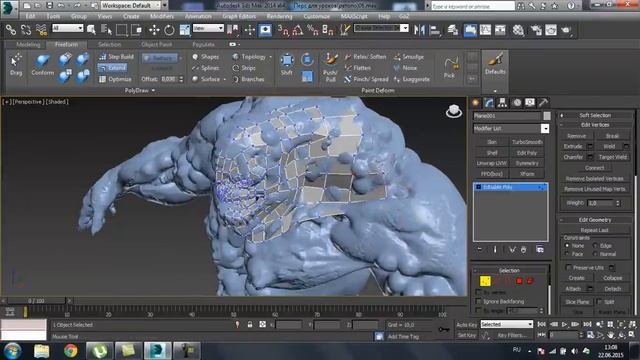Screen dimensions: 640x360
Task: Open the Utilities hammer panel tab
Action: [x=543, y=102]
